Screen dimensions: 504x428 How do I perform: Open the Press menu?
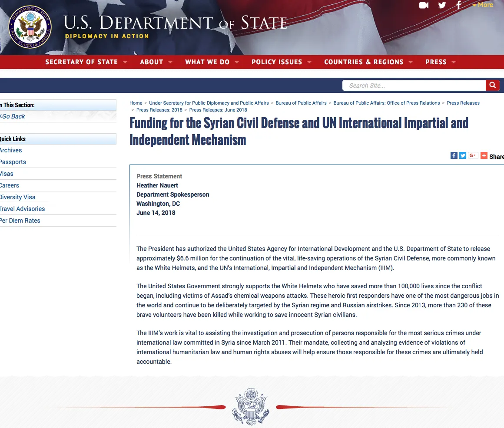[x=436, y=62]
